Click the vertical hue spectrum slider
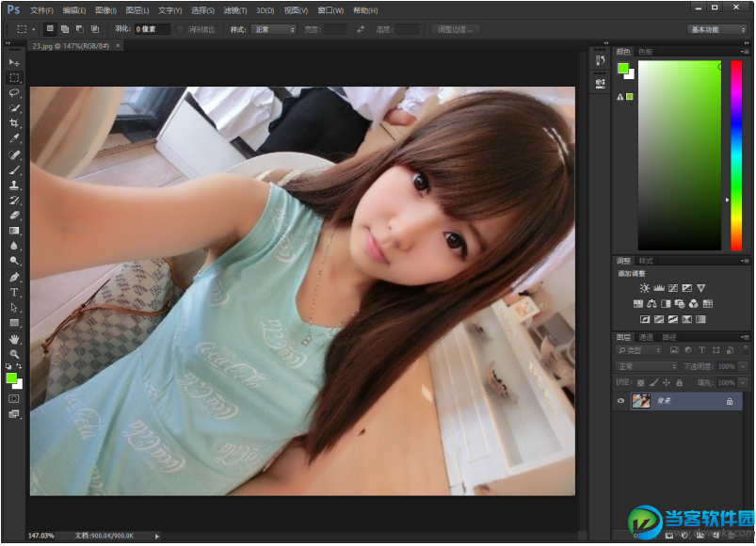The image size is (756, 546). tap(735, 155)
